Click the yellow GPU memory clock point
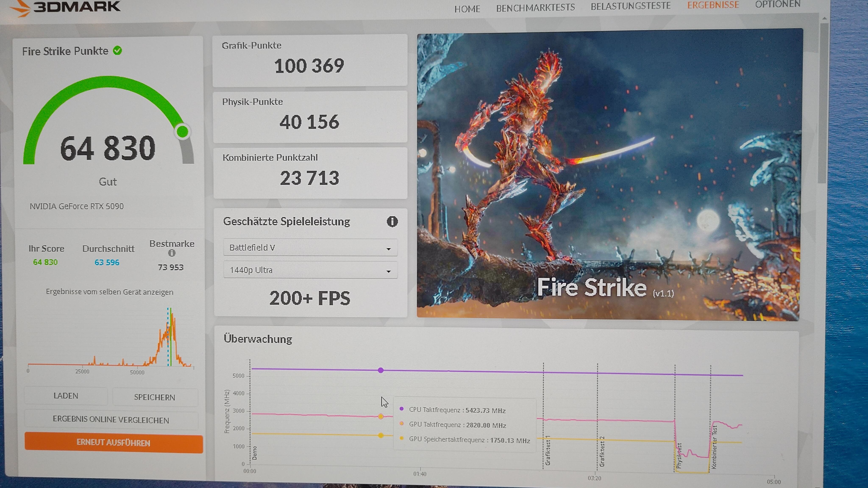The image size is (868, 488). [381, 435]
